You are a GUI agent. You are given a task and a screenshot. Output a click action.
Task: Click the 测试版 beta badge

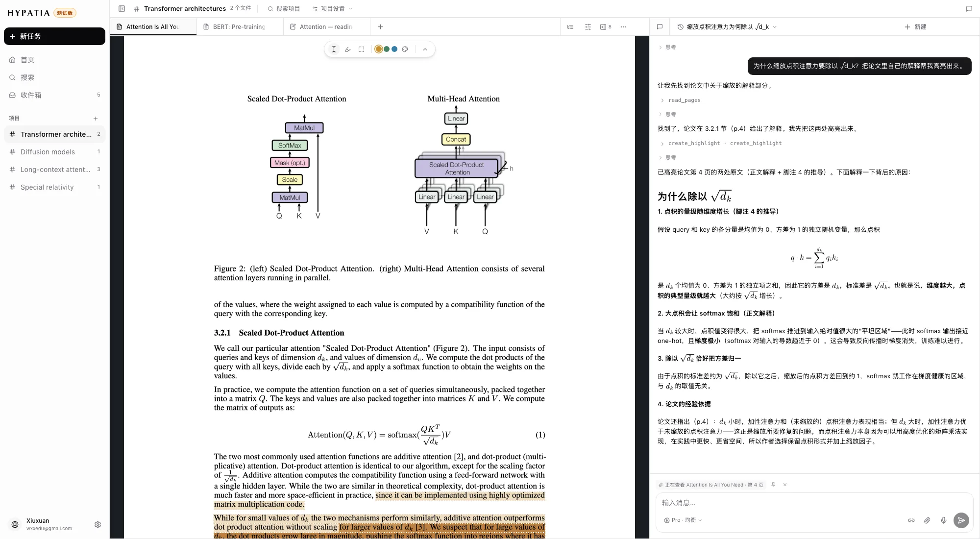pos(65,13)
